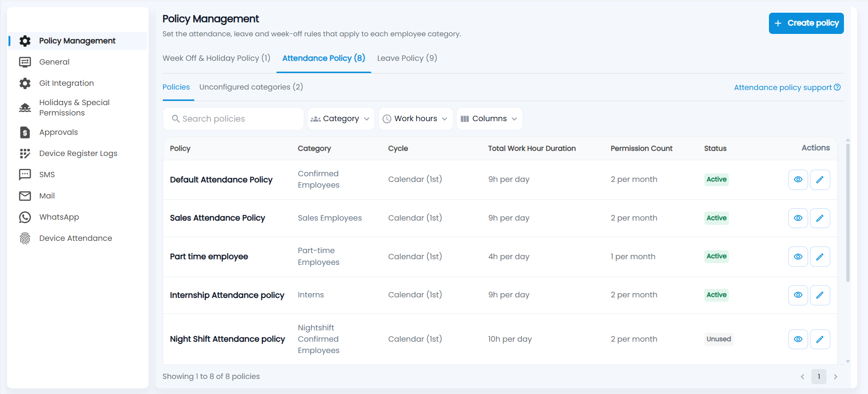Click the Total Work Hour Duration column header
868x394 pixels.
(x=532, y=148)
